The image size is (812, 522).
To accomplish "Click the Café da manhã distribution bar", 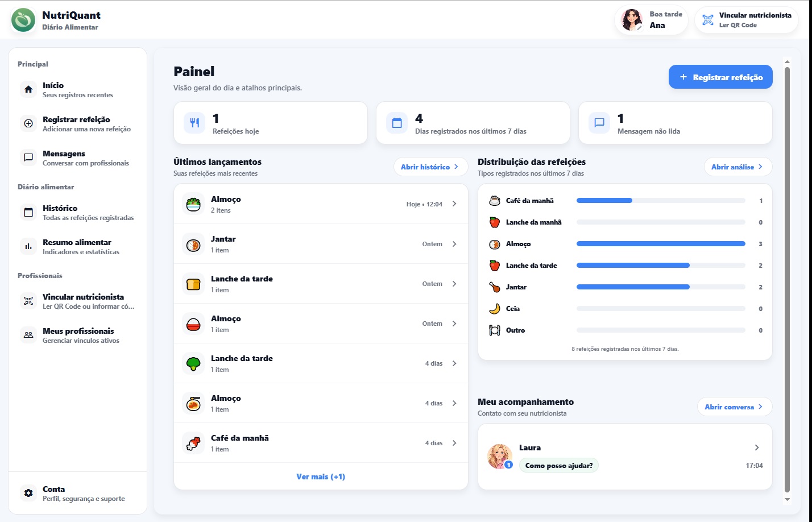I will coord(661,201).
